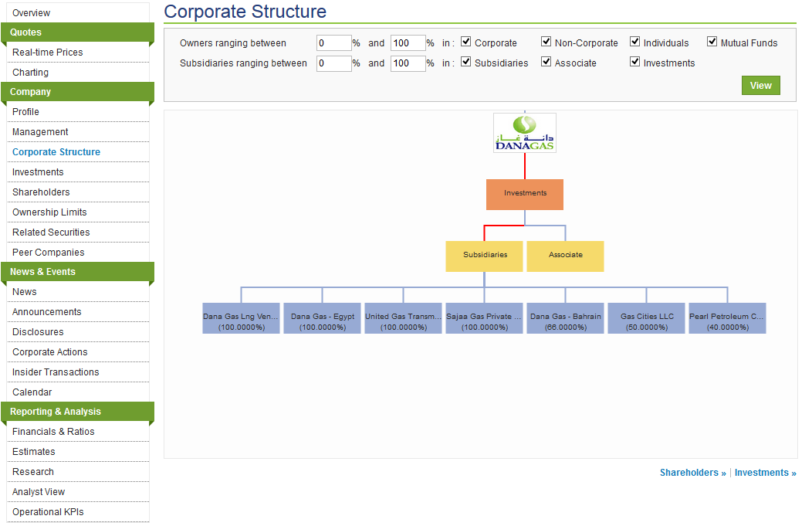Toggle the Subsidiaries filter checkbox
Image resolution: width=812 pixels, height=526 pixels.
(466, 63)
